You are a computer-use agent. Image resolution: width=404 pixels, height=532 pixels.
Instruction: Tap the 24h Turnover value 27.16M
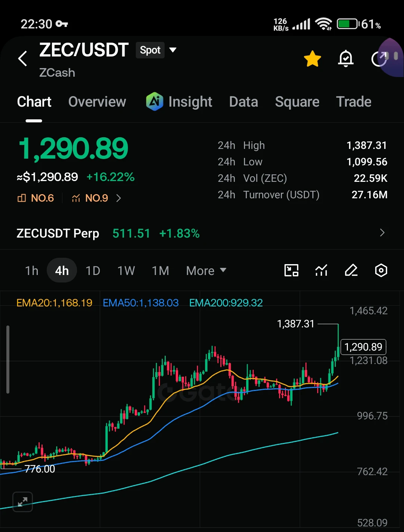(x=369, y=195)
